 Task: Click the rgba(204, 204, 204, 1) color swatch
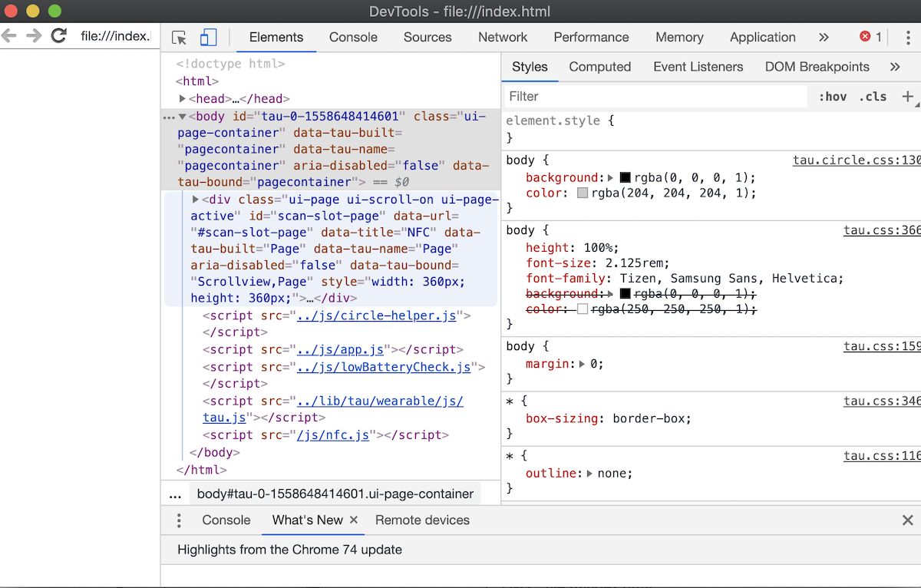pyautogui.click(x=583, y=193)
